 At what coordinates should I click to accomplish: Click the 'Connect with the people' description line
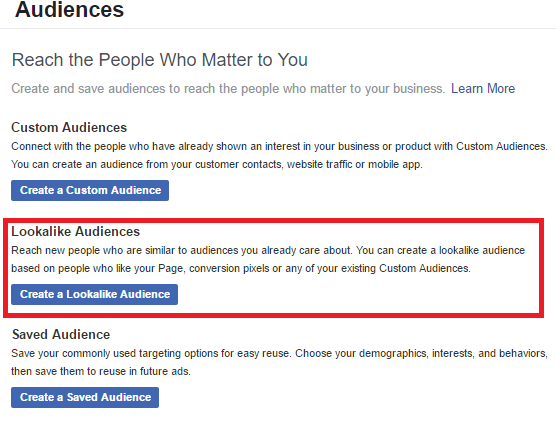pos(279,146)
